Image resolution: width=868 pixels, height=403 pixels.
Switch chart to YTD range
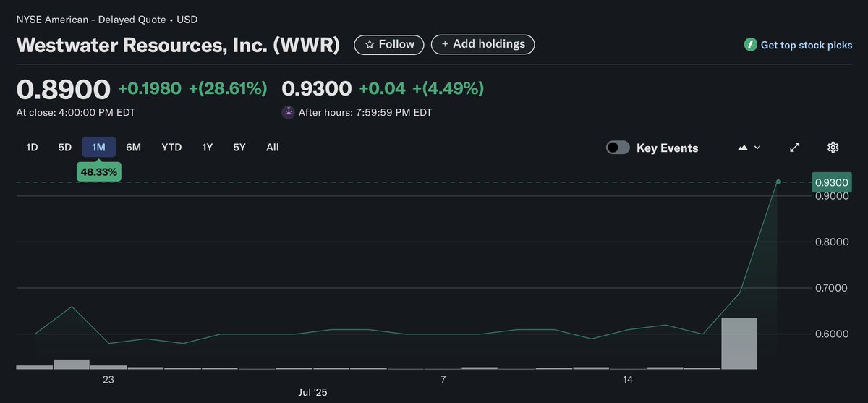point(171,147)
